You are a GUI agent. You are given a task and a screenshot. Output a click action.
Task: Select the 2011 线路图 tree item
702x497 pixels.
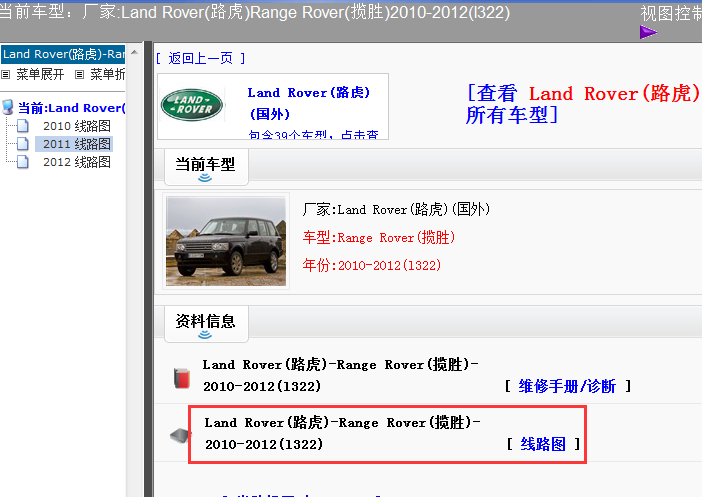point(77,144)
